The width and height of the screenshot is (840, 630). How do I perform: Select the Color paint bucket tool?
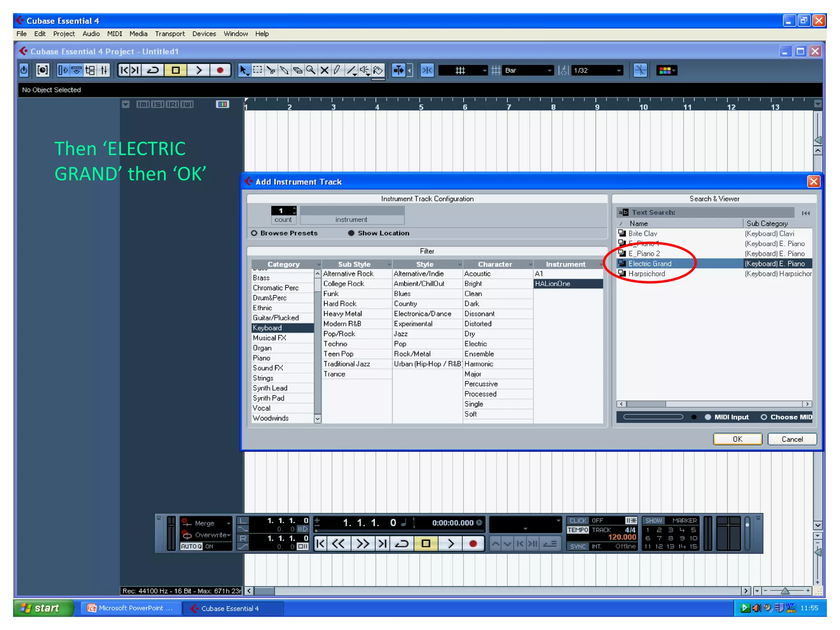click(x=378, y=71)
